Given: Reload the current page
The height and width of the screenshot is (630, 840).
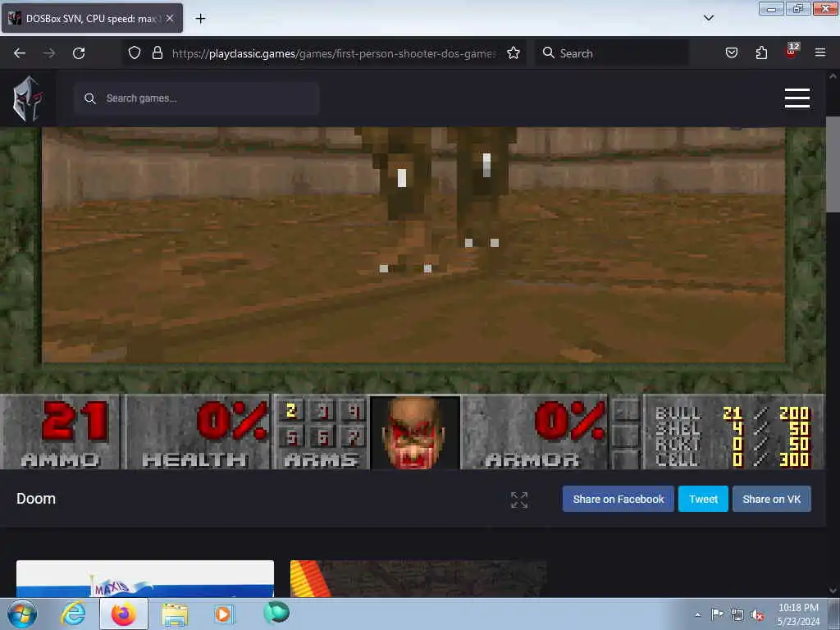Looking at the screenshot, I should (x=79, y=53).
